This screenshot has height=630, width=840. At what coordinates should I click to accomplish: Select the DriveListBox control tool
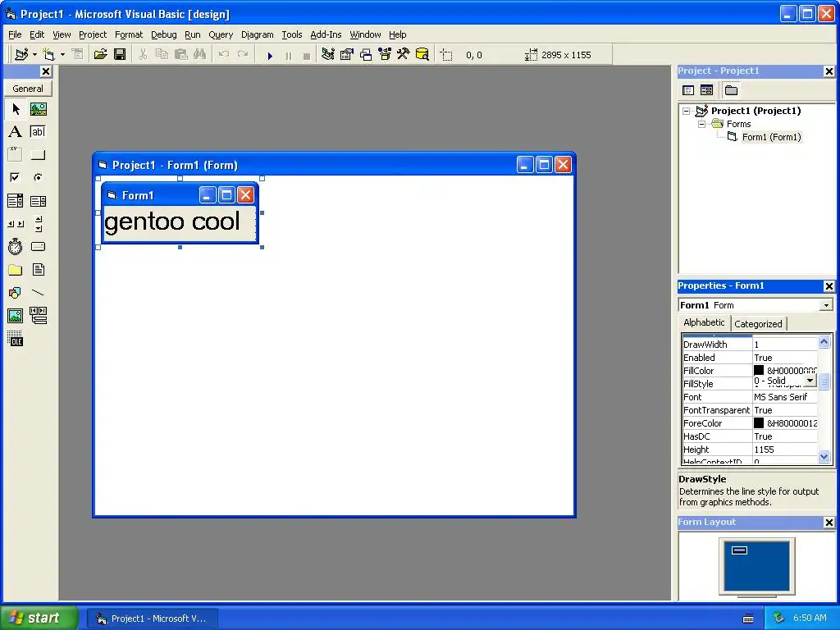click(38, 246)
